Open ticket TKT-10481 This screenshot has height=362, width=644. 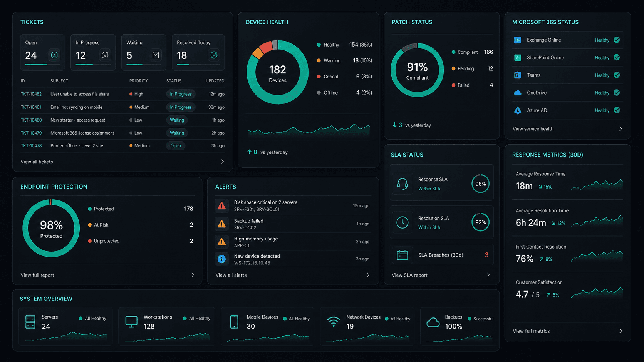31,107
